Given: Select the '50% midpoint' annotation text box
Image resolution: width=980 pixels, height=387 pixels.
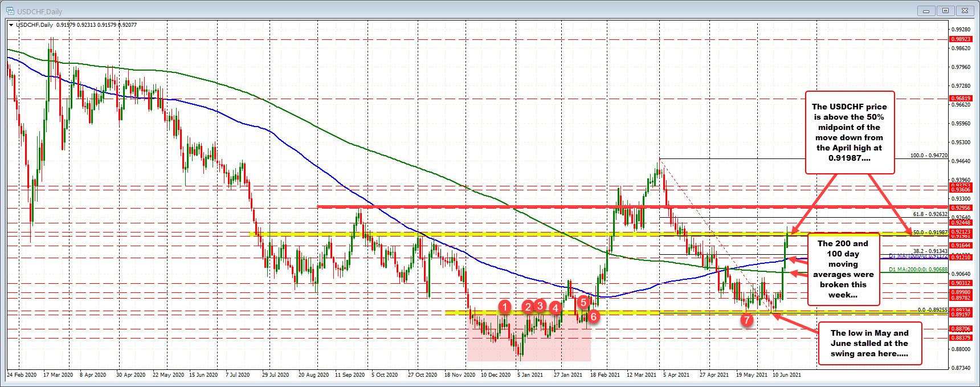Looking at the screenshot, I should (x=850, y=132).
